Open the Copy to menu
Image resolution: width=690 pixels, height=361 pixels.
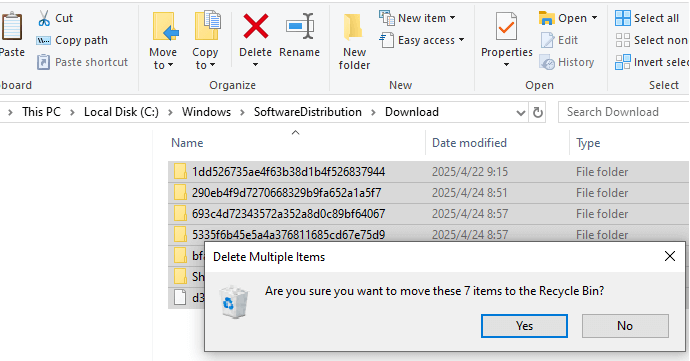[x=205, y=41]
